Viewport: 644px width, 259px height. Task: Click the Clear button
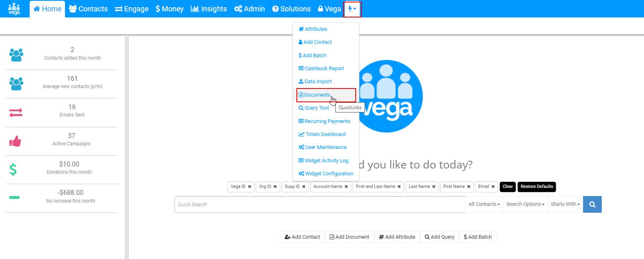coord(508,187)
